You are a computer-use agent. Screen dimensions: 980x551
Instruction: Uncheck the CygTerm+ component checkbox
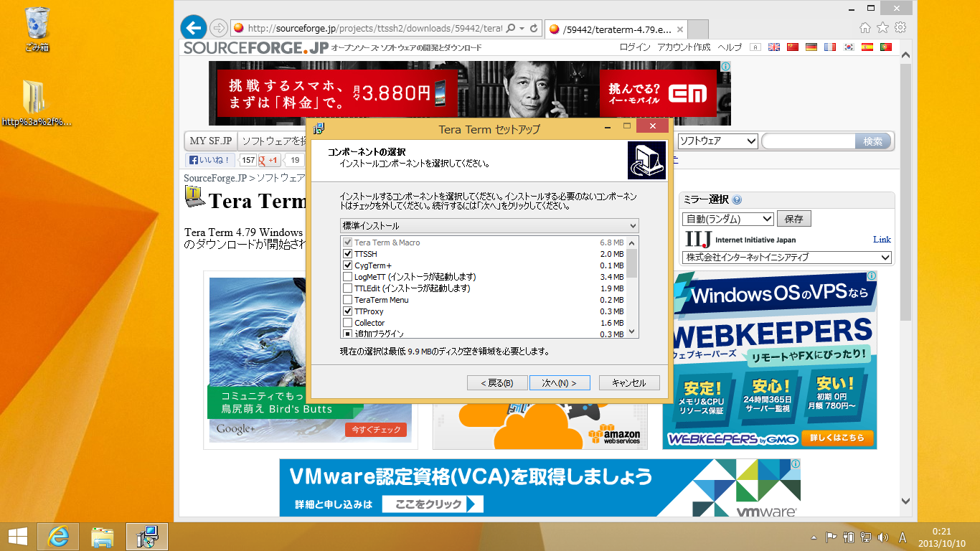pos(348,265)
